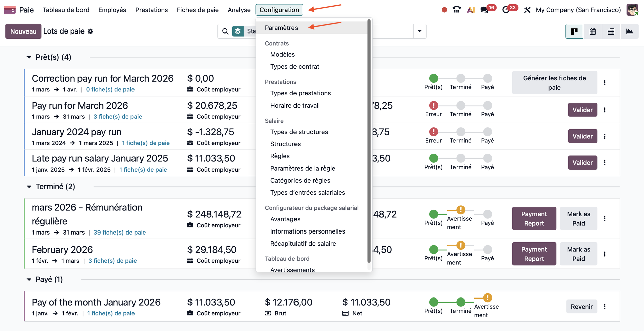This screenshot has height=331, width=644.
Task: Click the Prêt(s) status dot on Correction pay run
Action: pos(433,79)
